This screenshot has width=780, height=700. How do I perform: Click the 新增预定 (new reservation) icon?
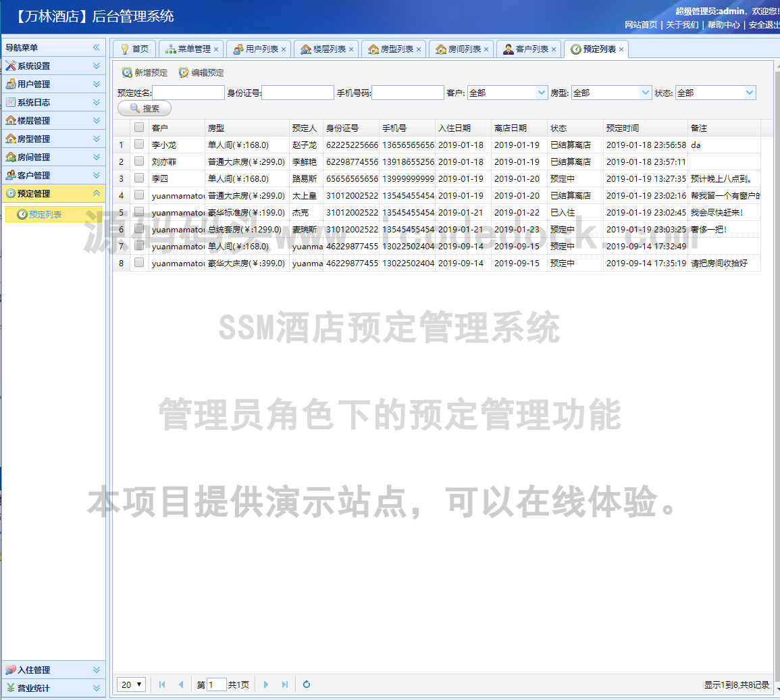[126, 73]
